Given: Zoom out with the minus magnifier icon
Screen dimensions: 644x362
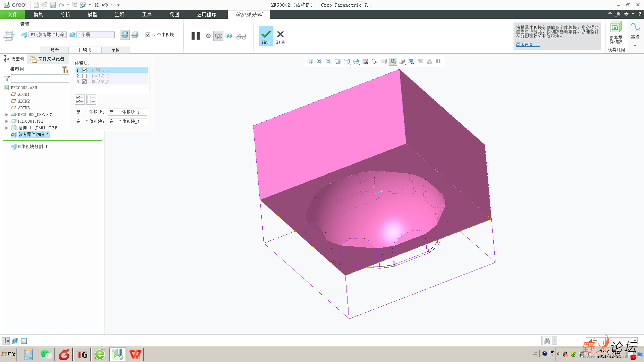Looking at the screenshot, I should (x=328, y=62).
